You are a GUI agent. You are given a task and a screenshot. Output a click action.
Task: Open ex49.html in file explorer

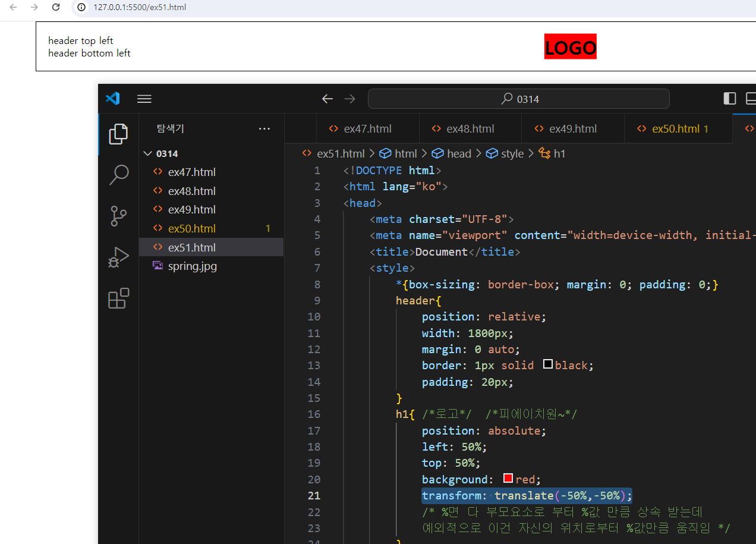point(211,210)
